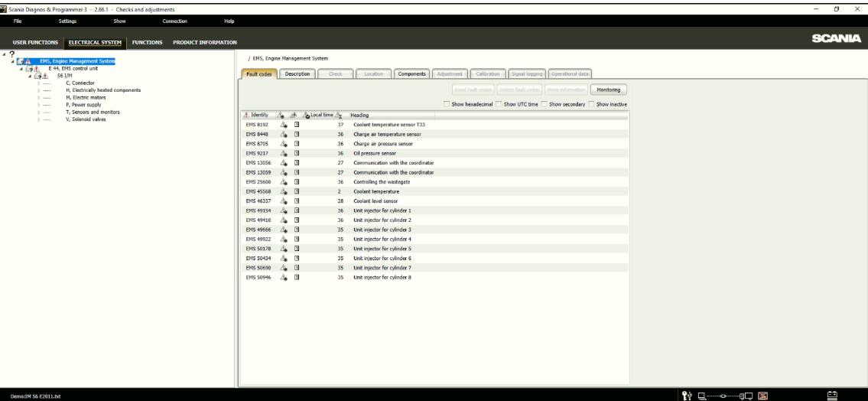Click the fault status icon in the EMS 8448 row
This screenshot has width=868, height=401.
pyautogui.click(x=284, y=134)
